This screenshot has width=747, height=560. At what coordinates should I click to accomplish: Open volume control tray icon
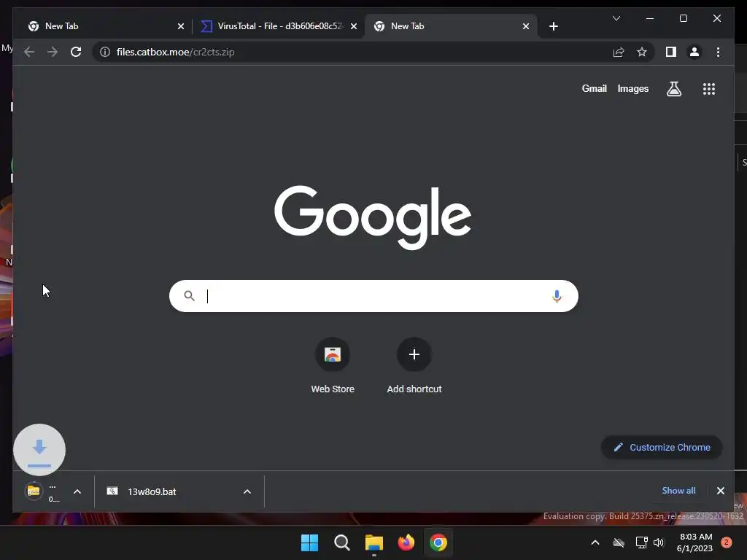tap(659, 542)
